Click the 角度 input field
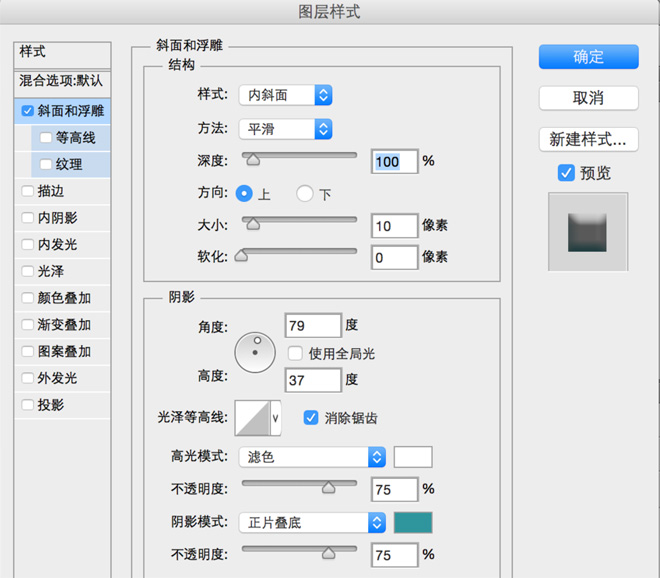 [x=313, y=325]
